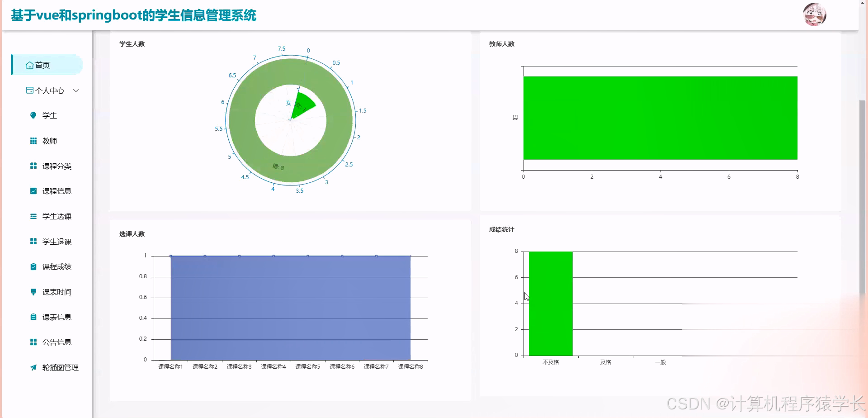
Task: Open the 个人中心 menu label
Action: [50, 90]
